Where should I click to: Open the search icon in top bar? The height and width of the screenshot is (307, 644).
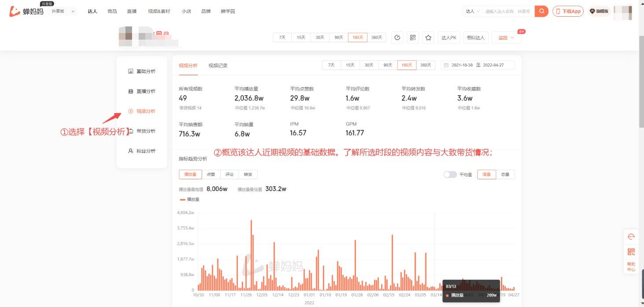tap(541, 11)
